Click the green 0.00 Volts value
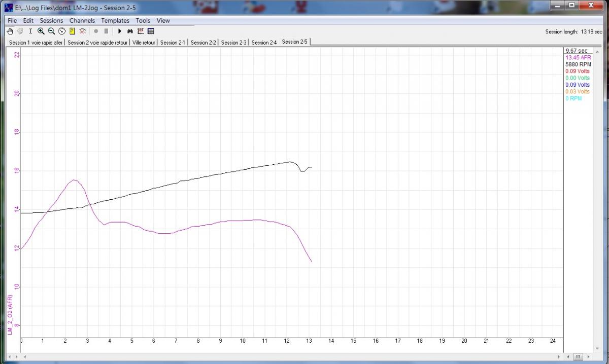The width and height of the screenshot is (609, 364). click(x=578, y=78)
